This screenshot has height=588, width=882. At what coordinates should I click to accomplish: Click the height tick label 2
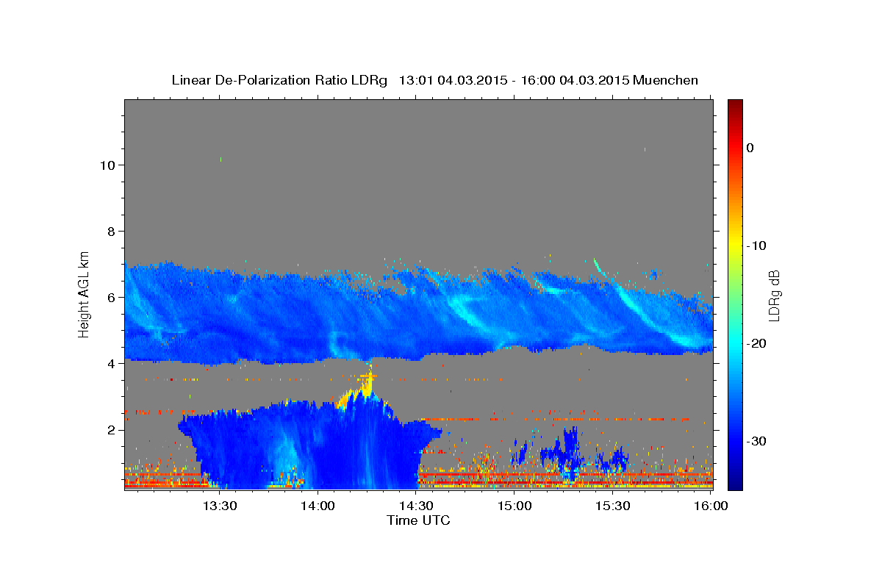(x=111, y=430)
